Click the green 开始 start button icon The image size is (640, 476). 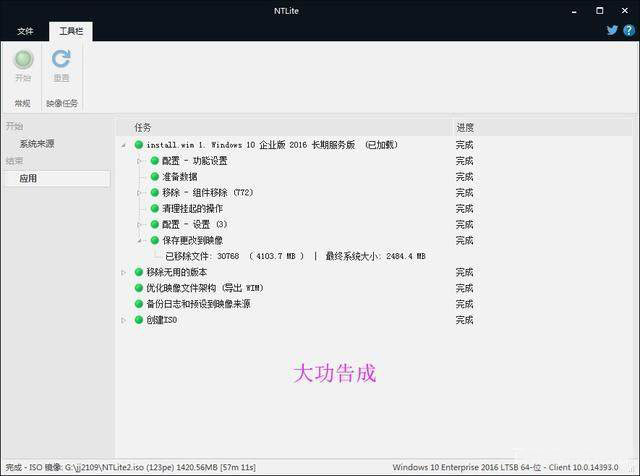pos(23,59)
